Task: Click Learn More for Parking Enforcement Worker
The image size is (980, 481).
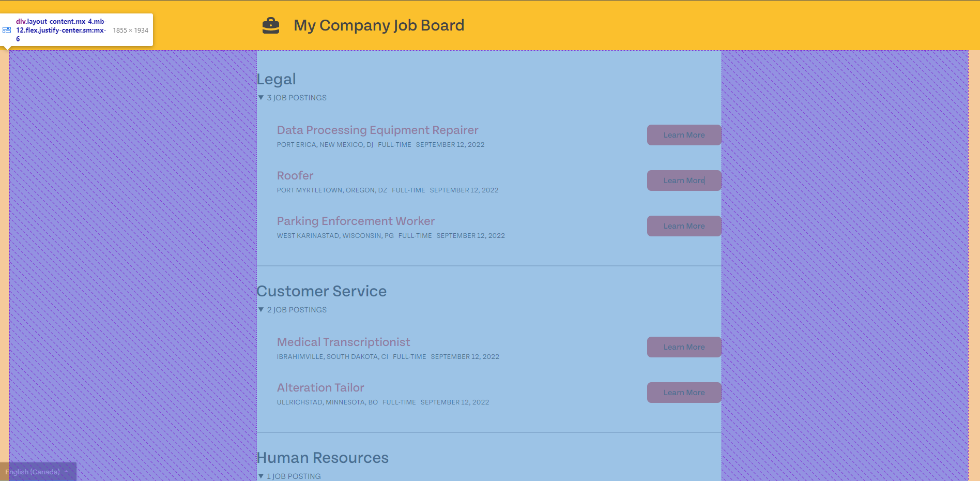Action: point(684,226)
